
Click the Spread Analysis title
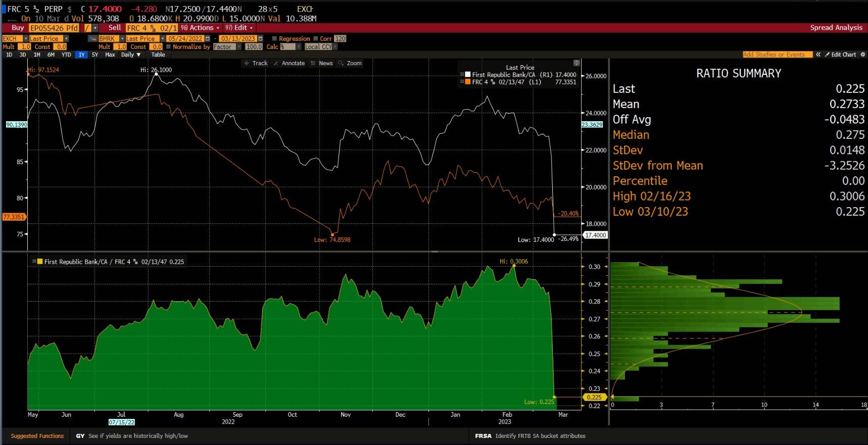[836, 28]
